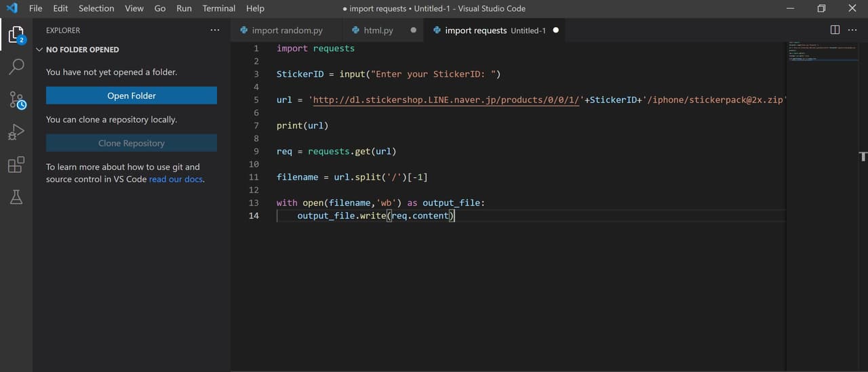This screenshot has height=372, width=868.
Task: Open editor More Actions ellipsis
Action: tap(852, 30)
